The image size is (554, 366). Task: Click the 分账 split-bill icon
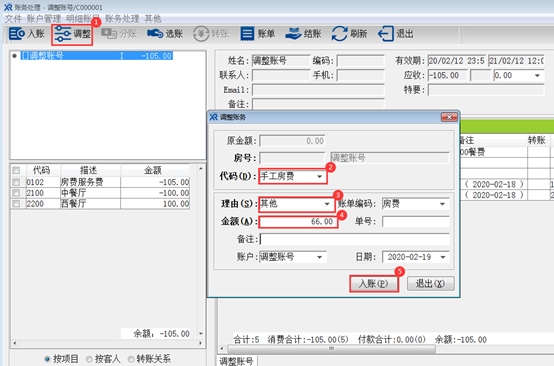pos(119,34)
